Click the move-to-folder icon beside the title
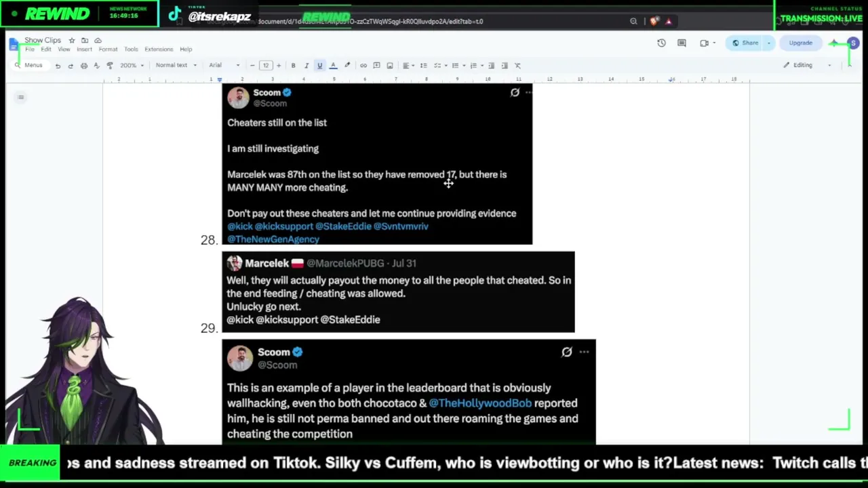Screen dimensions: 868x488 [x=85, y=41]
